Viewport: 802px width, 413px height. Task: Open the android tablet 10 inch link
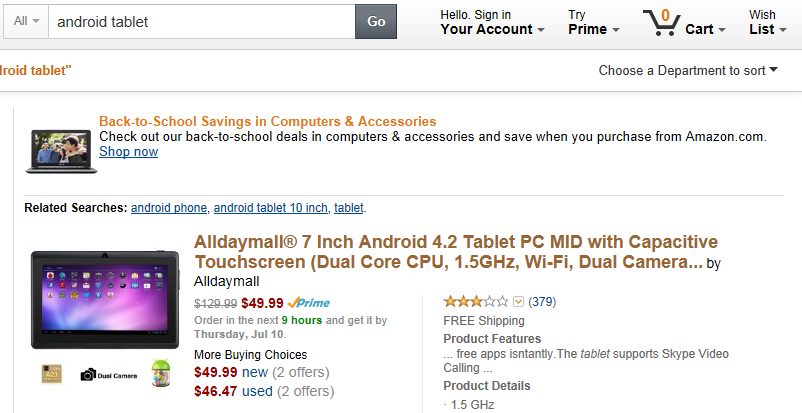pos(270,208)
